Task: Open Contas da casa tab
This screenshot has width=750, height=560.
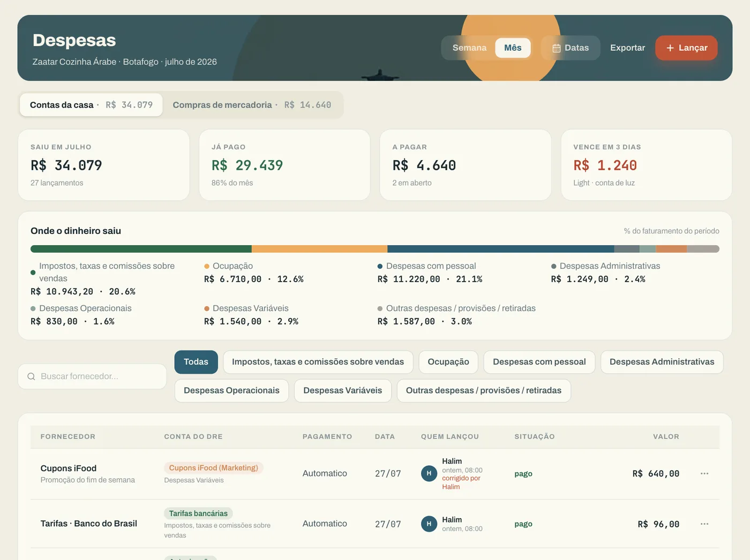Action: 91,105
